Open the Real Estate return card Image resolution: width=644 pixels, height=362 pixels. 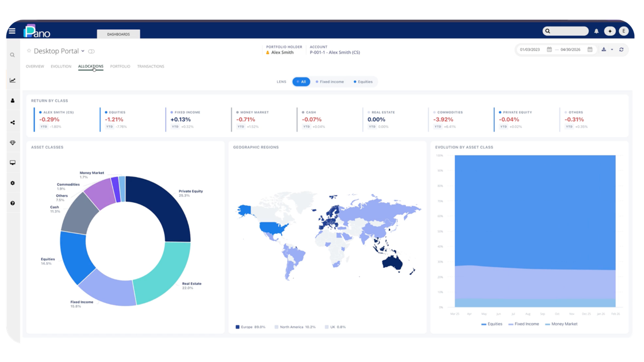394,120
